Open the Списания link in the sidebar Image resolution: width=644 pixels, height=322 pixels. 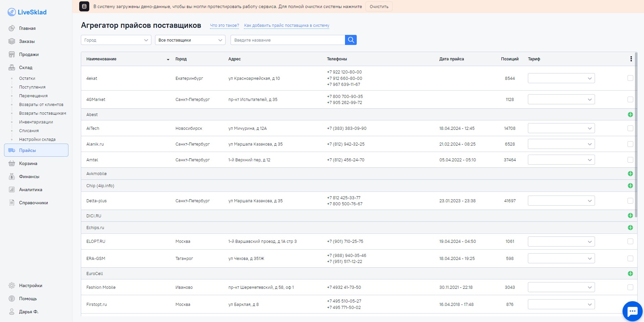pyautogui.click(x=29, y=131)
